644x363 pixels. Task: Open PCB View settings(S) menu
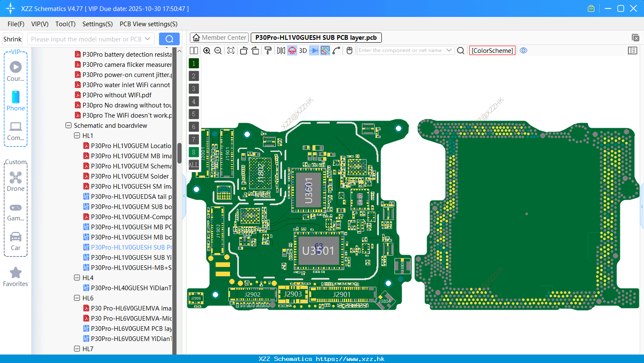click(148, 24)
